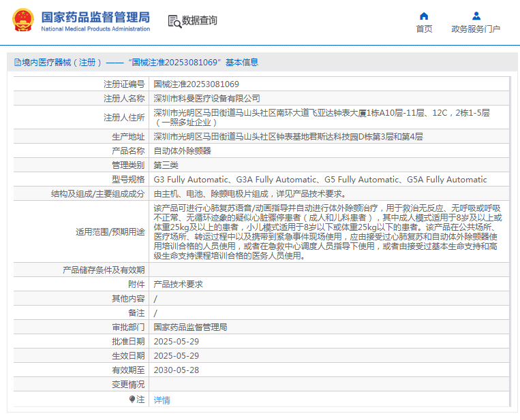520x420 pixels.
Task: Select 第三类 category value
Action: 166,165
